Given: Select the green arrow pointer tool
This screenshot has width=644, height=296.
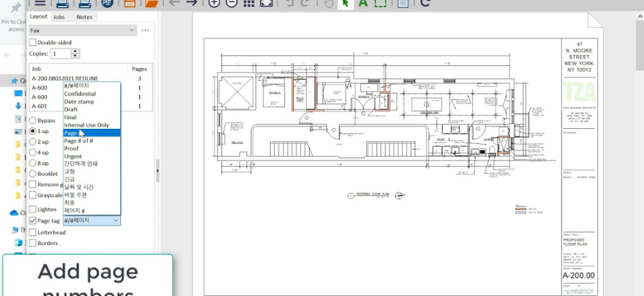Looking at the screenshot, I should (346, 3).
